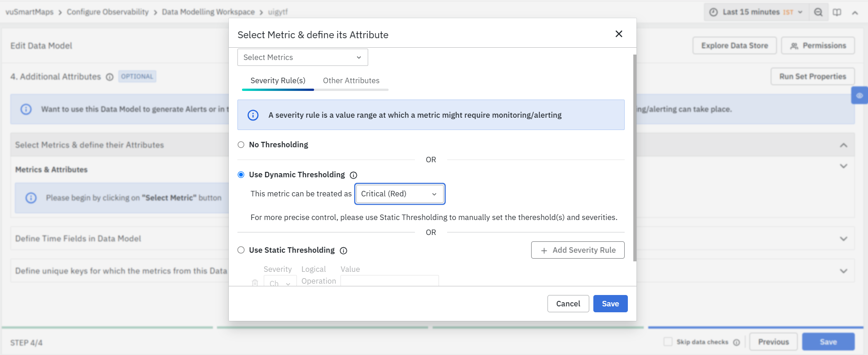Click info icon next to Use Dynamic Thresholding
868x355 pixels.
pos(353,175)
